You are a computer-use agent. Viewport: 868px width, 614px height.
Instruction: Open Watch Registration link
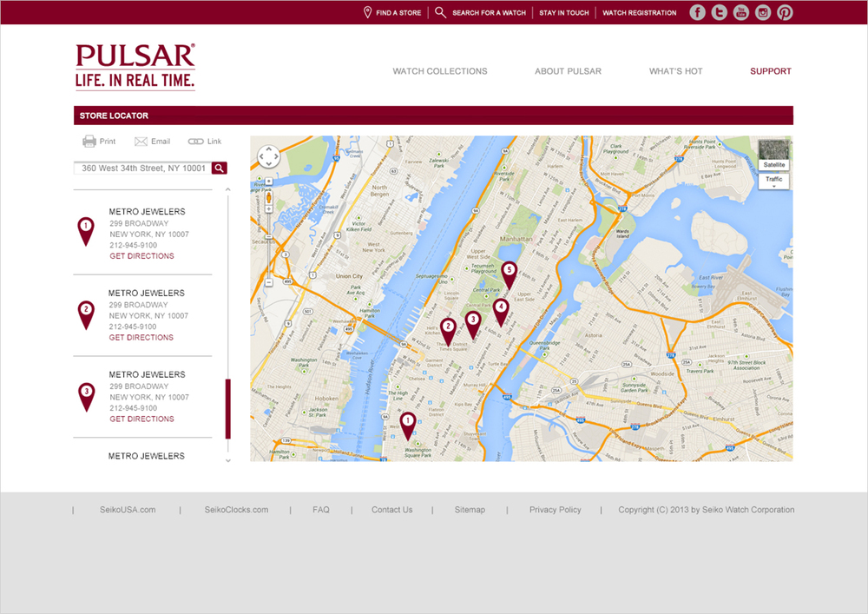640,13
